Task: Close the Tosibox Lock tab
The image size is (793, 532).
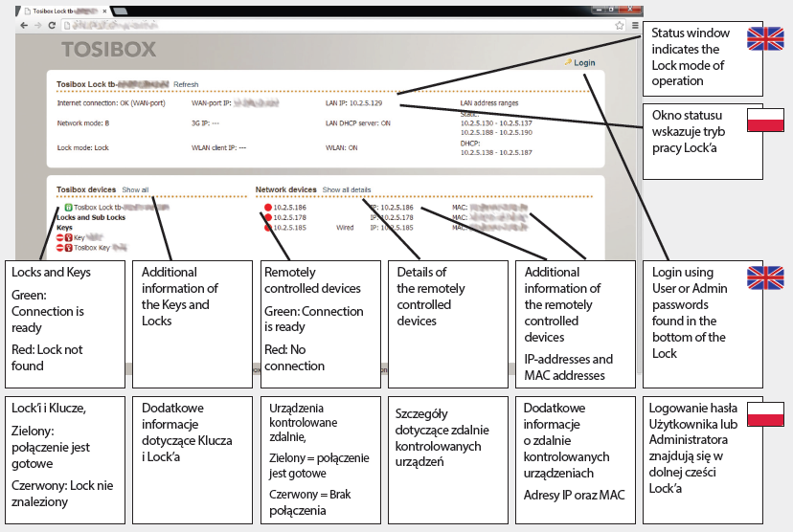Action: point(104,11)
